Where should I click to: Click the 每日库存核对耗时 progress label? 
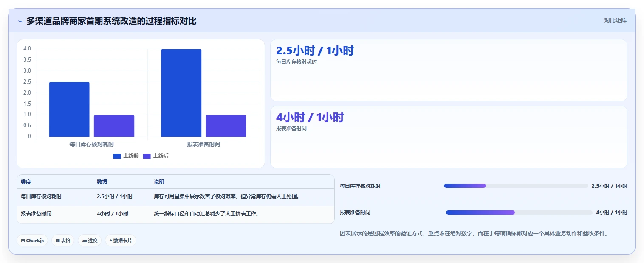(360, 186)
